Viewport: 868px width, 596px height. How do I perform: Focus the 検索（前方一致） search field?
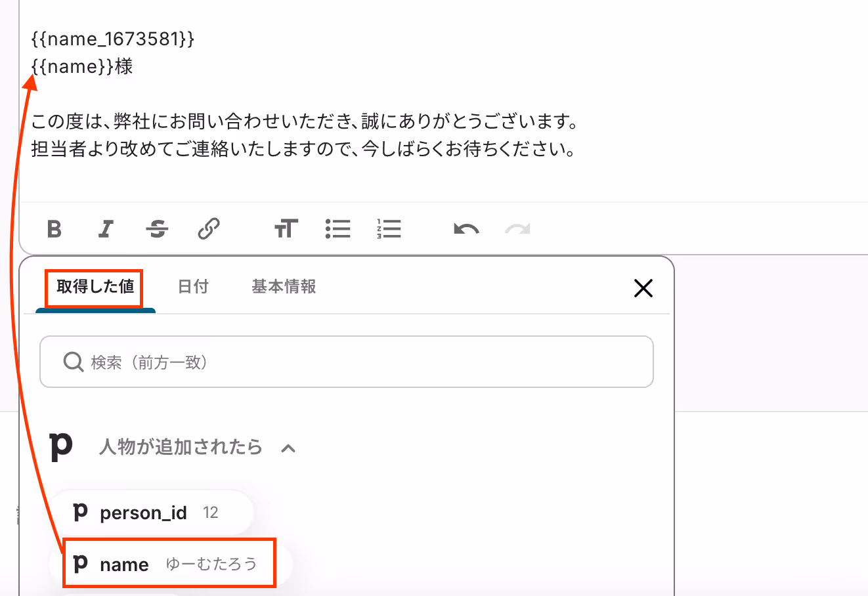tap(347, 362)
